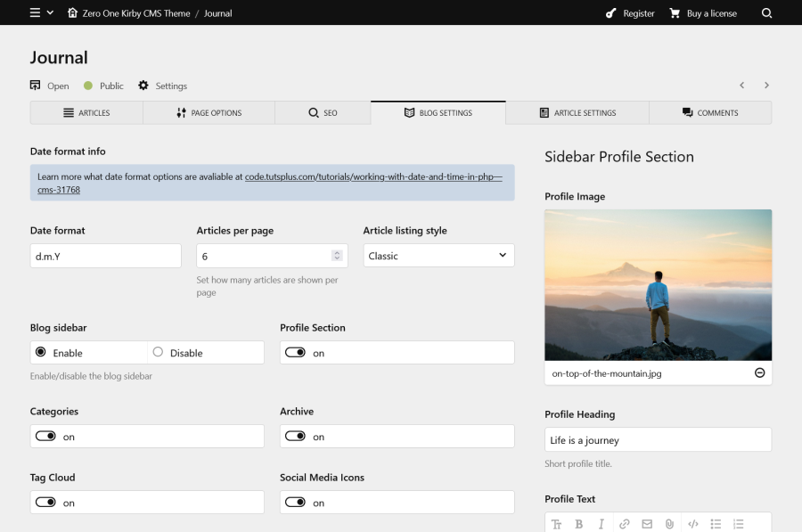This screenshot has width=802, height=532.
Task: Toggle the Profile Section switch
Action: pyautogui.click(x=295, y=353)
